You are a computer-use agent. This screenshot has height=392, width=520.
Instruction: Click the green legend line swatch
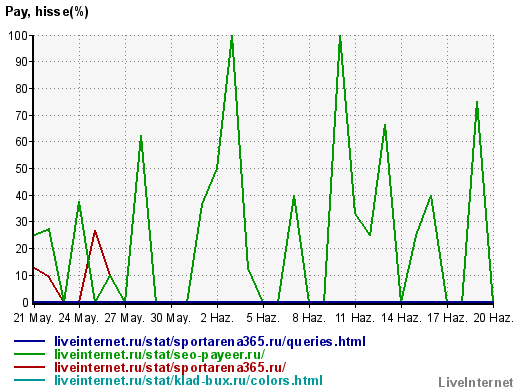(x=29, y=354)
